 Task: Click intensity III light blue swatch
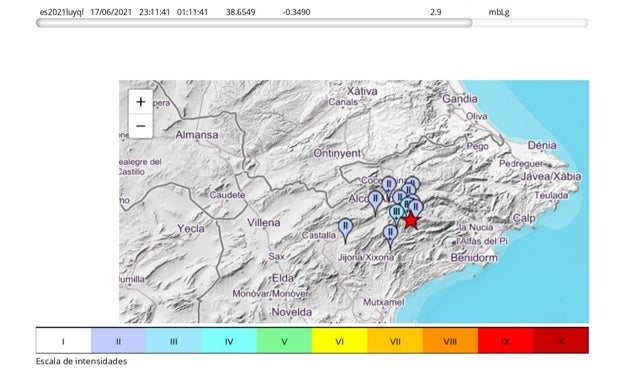tap(174, 341)
